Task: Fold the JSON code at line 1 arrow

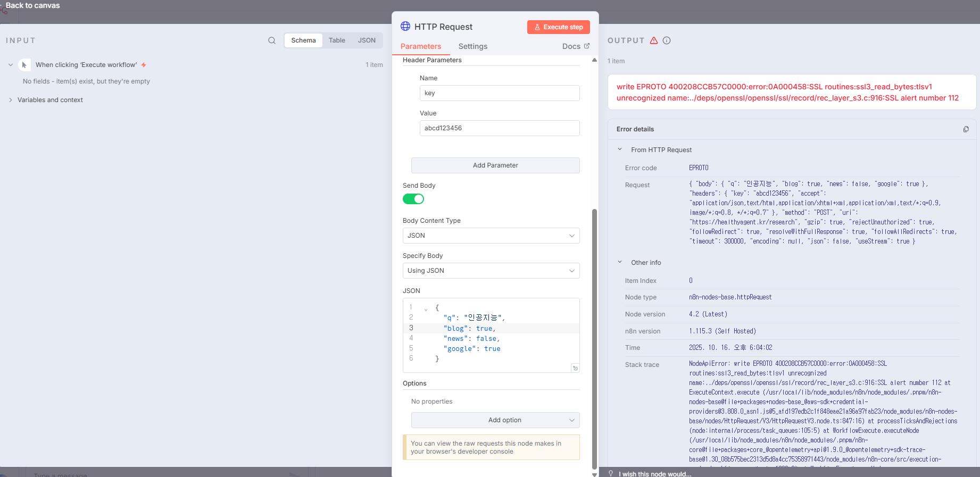Action: pos(426,309)
